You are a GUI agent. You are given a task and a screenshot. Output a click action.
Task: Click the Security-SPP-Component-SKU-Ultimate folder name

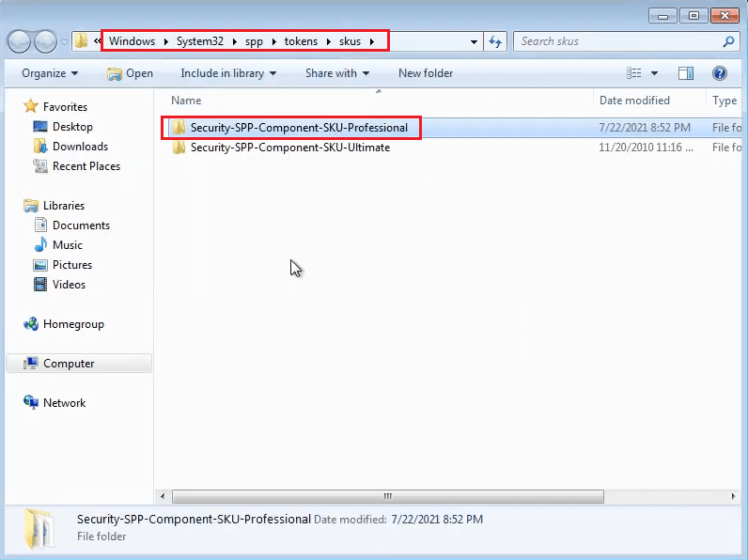(x=290, y=148)
